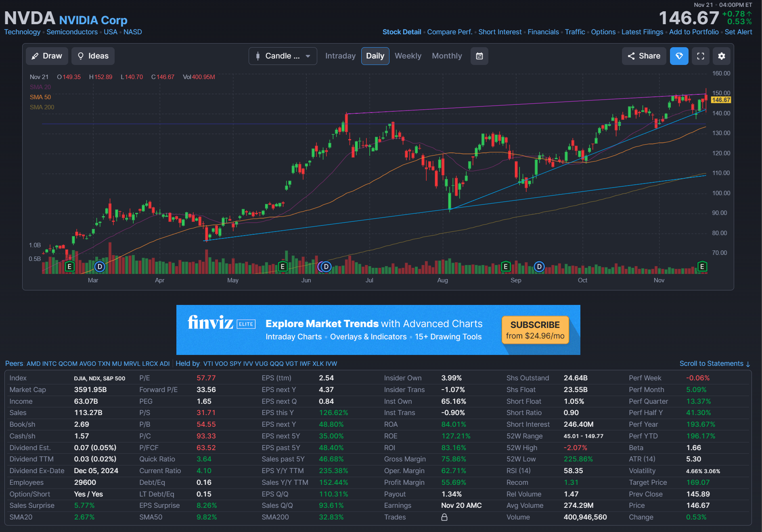The width and height of the screenshot is (762, 532).
Task: Open the Semiconductors industry link
Action: (x=72, y=32)
